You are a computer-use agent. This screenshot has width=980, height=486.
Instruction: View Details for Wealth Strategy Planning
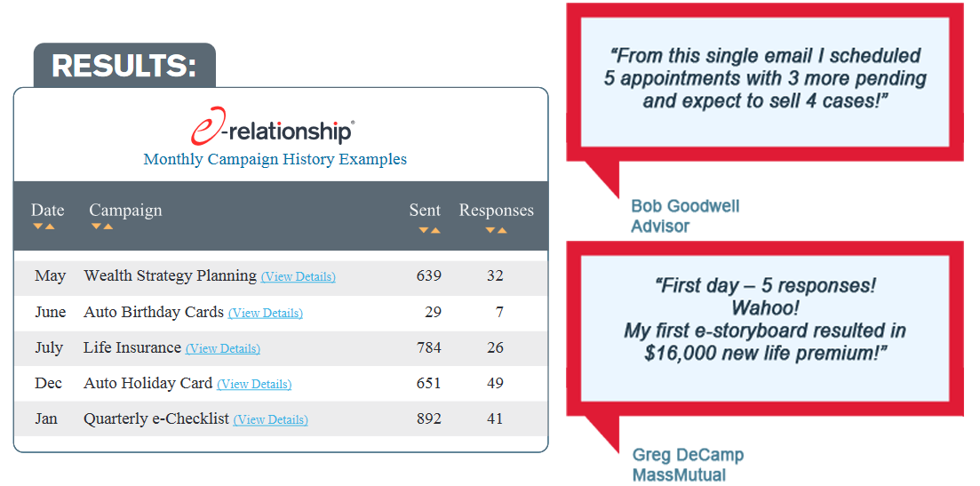[299, 276]
